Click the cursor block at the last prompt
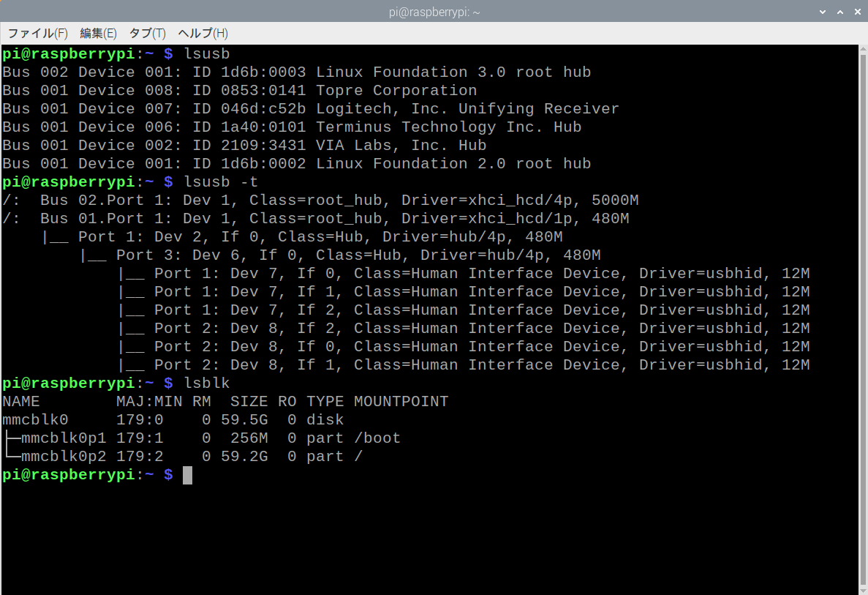Image resolution: width=868 pixels, height=595 pixels. tap(187, 475)
